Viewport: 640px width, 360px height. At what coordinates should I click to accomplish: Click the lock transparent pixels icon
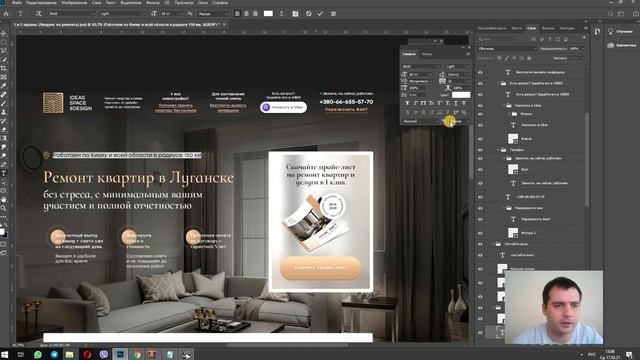click(x=499, y=58)
